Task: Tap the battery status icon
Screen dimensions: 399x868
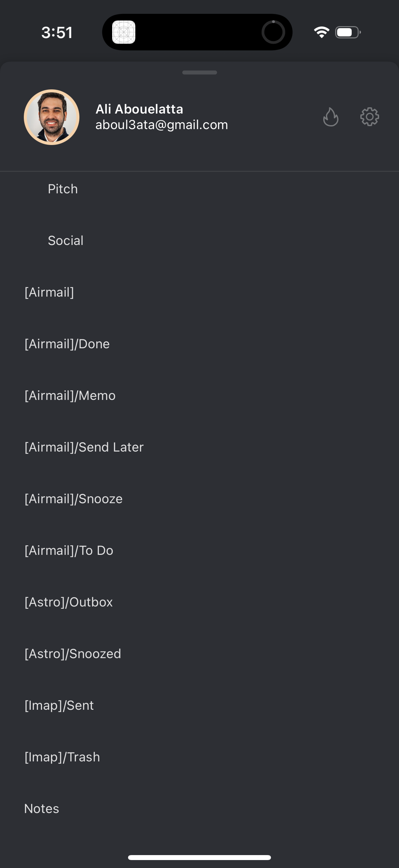Action: 348,32
